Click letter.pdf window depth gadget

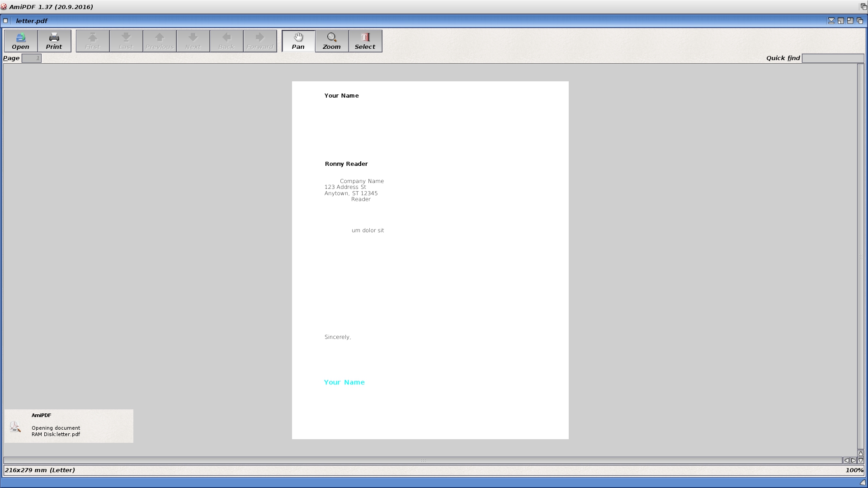[x=860, y=21]
